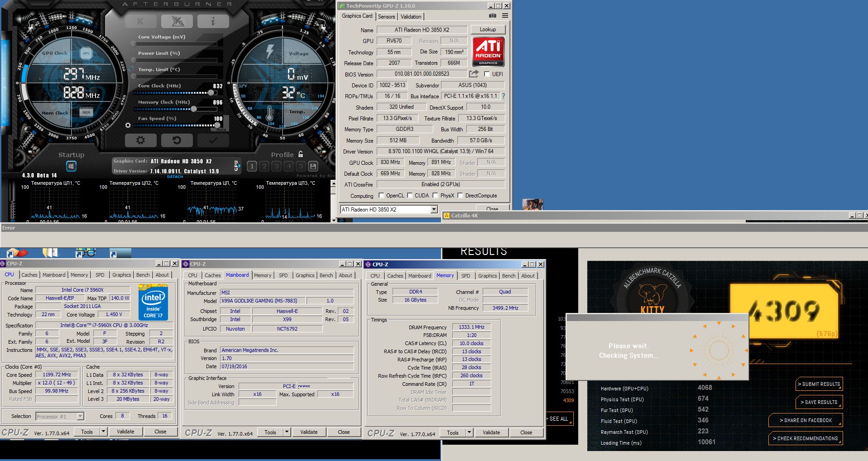Click DETACH under the Afterburner driver info
Viewport: 868px width, 461px height.
[x=175, y=177]
